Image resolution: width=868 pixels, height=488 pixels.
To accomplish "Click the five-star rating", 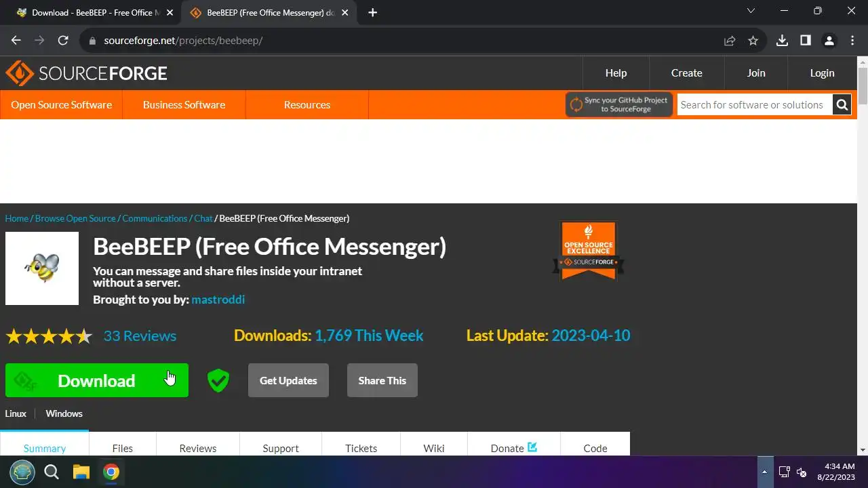I will pyautogui.click(x=49, y=336).
